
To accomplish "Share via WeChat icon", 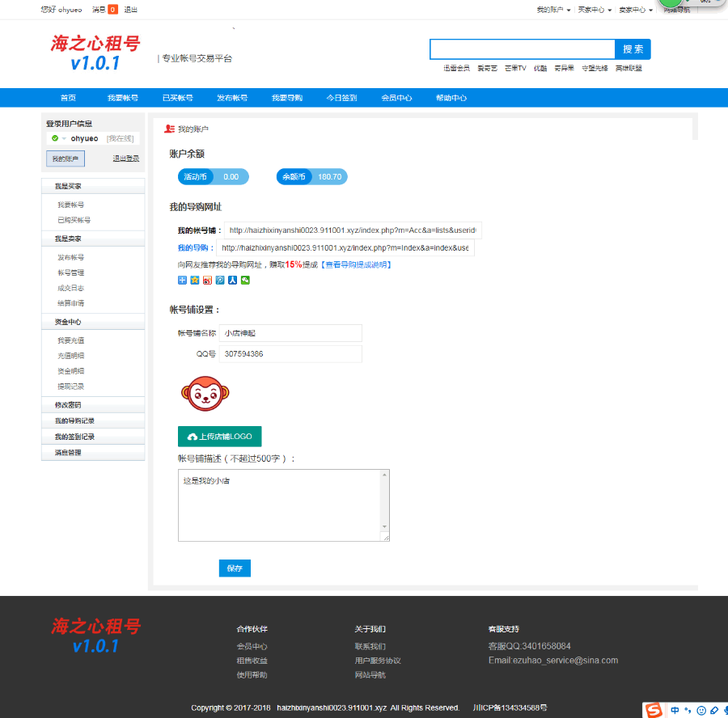I will 247,280.
